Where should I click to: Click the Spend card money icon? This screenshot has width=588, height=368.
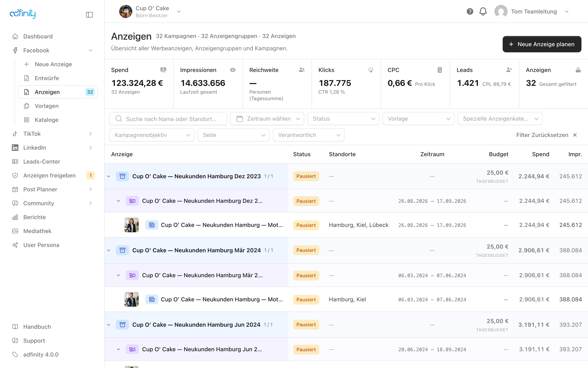pyautogui.click(x=163, y=70)
